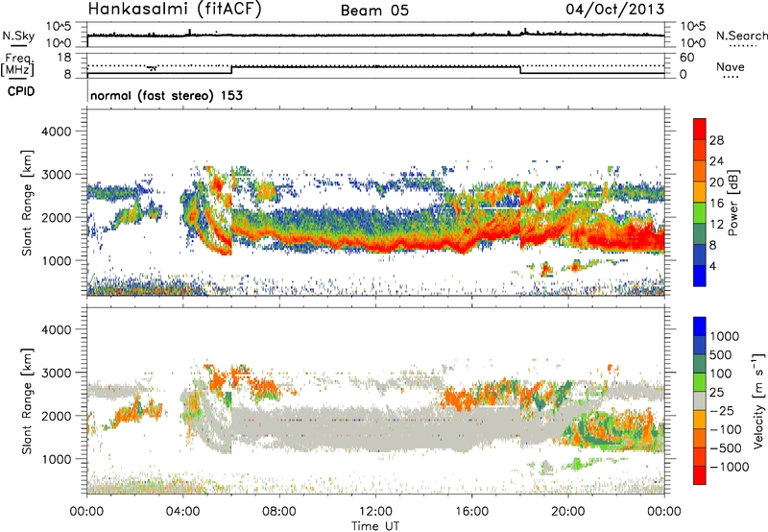Click the '12:00' time axis tick
This screenshot has width=768, height=532.
pos(375,512)
